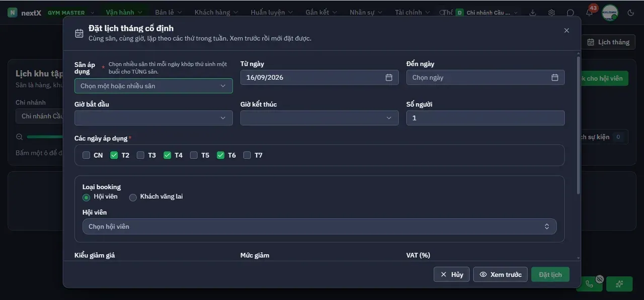Click the Lịch tháng button behind dialog
The width and height of the screenshot is (644, 300).
pos(608,42)
